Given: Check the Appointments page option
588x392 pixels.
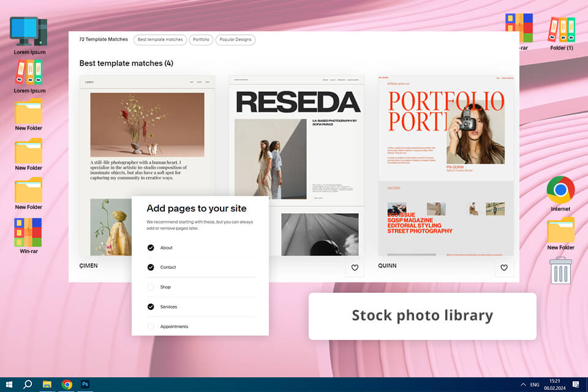Looking at the screenshot, I should coord(151,326).
